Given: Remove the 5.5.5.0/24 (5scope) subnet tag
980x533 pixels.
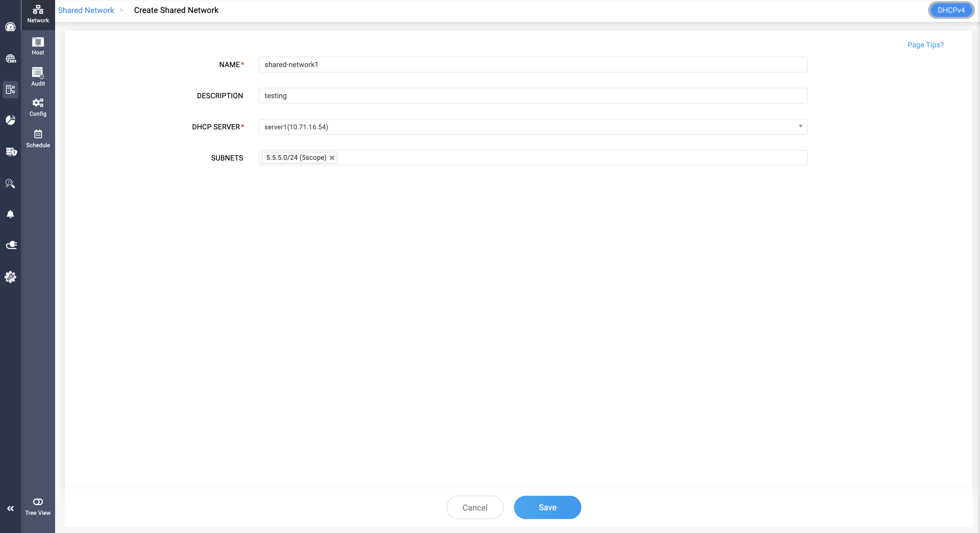Looking at the screenshot, I should coord(332,158).
